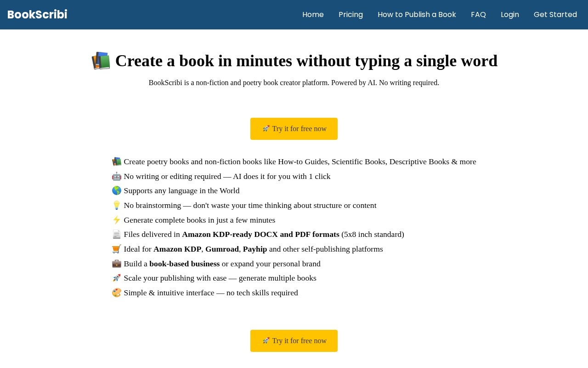Click the shopping cart icon beside Ideal for
Image resolution: width=588 pixels, height=368 pixels.
click(117, 249)
